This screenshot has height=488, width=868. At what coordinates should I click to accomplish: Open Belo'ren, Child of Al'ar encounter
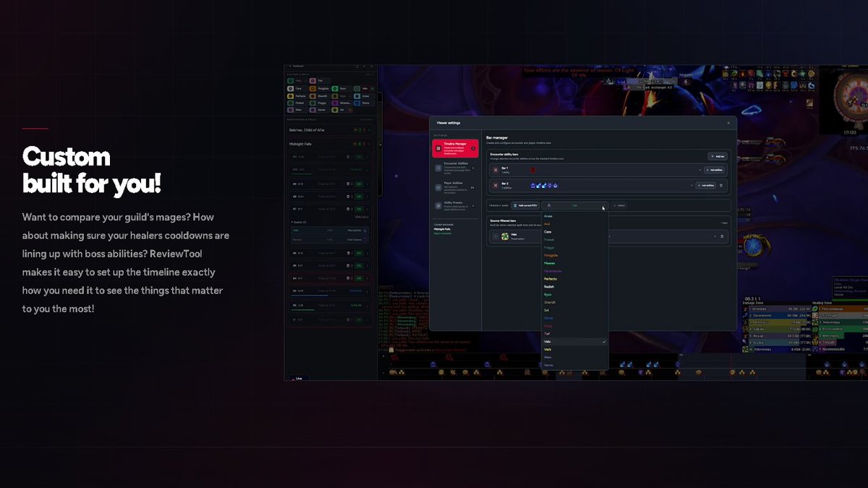click(329, 129)
